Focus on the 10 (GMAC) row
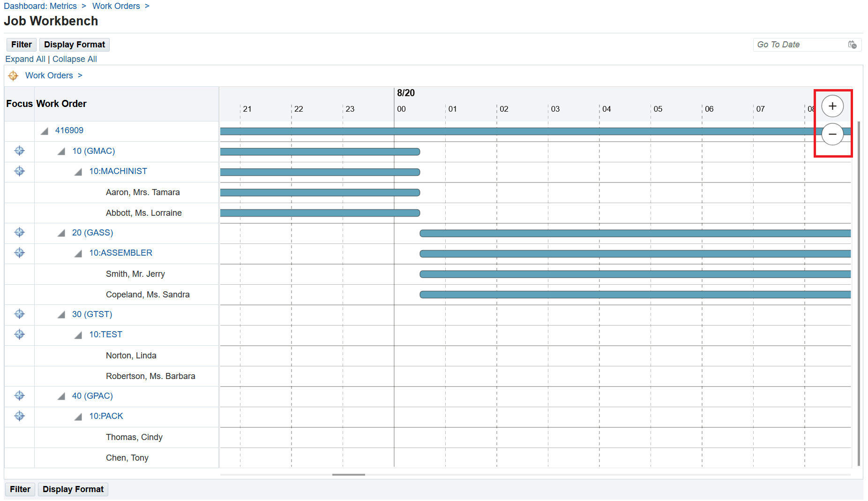 [19, 151]
